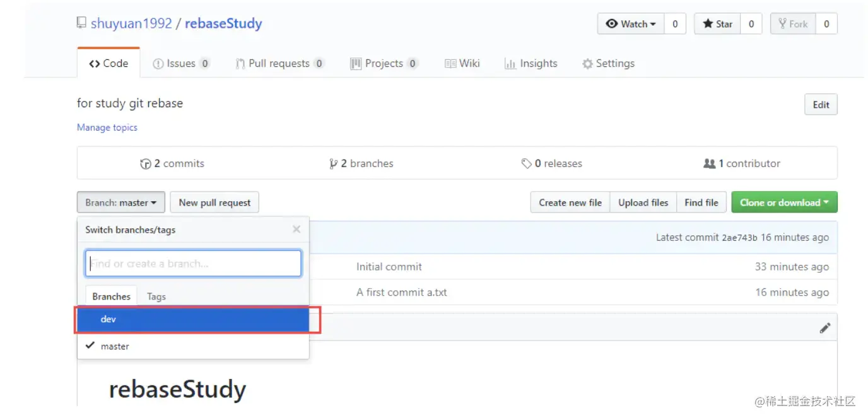Switch to the Pull requests tab
868x420 pixels.
click(x=279, y=63)
